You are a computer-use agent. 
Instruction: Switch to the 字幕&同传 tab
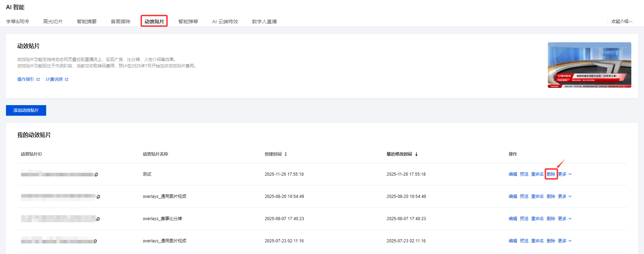(x=18, y=22)
